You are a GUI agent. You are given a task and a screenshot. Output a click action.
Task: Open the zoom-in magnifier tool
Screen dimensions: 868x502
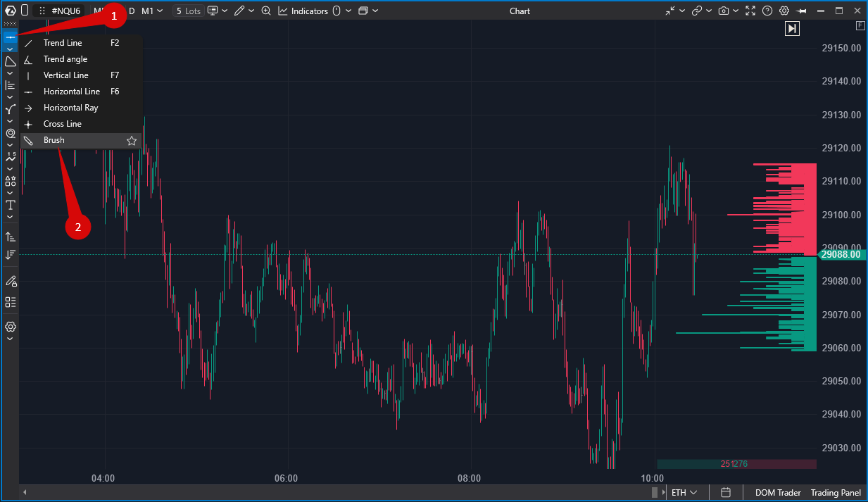(x=266, y=11)
